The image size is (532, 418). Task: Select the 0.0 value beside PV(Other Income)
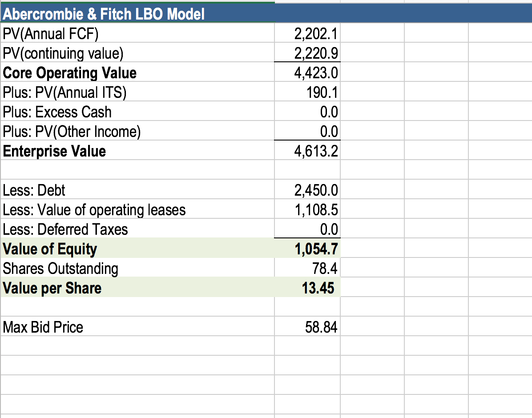click(x=307, y=131)
